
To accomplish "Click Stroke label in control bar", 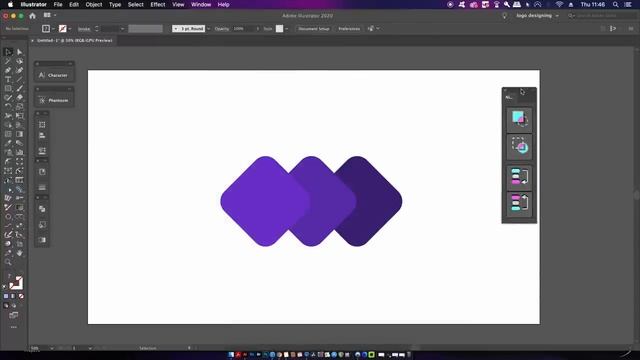I will (x=84, y=29).
